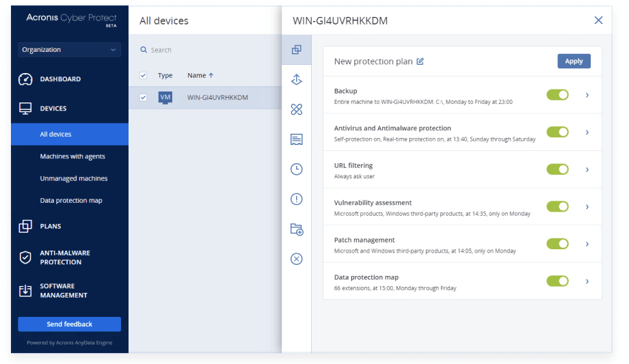The height and width of the screenshot is (364, 629).
Task: Click the Type column header
Action: 165,75
